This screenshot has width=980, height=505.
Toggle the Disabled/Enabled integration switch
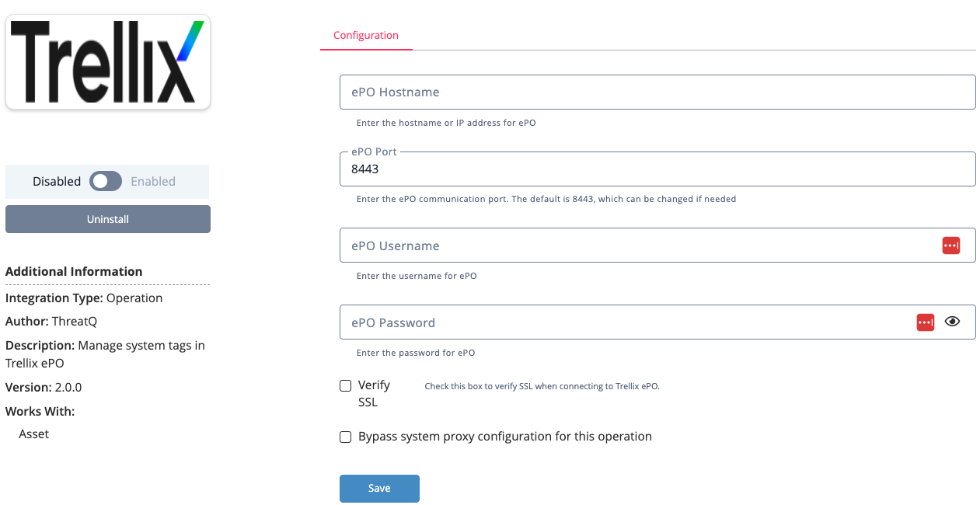[x=106, y=181]
